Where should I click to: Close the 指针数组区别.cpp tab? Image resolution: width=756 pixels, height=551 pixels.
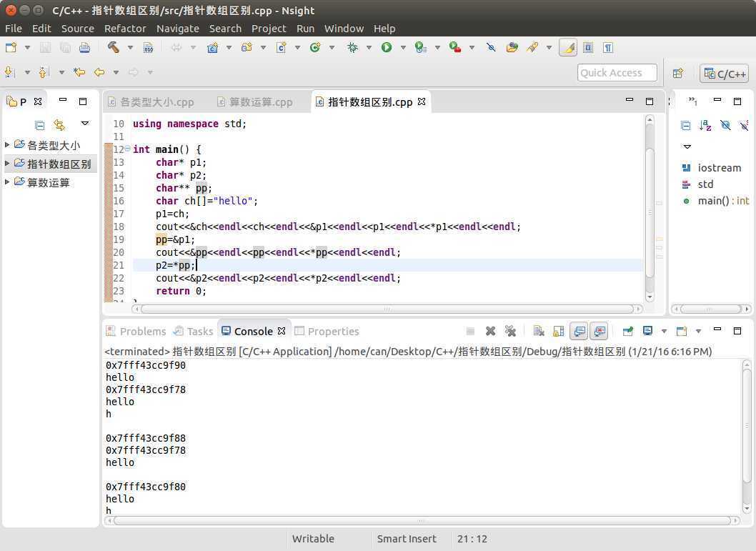(x=422, y=101)
